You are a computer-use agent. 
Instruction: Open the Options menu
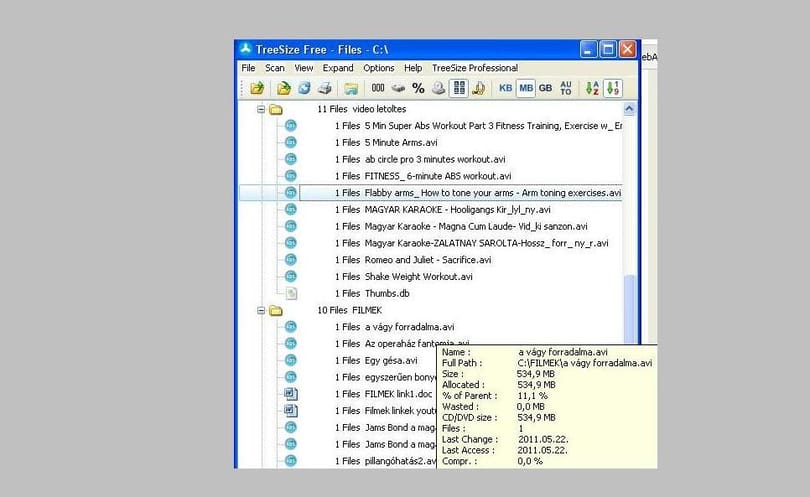coord(379,68)
